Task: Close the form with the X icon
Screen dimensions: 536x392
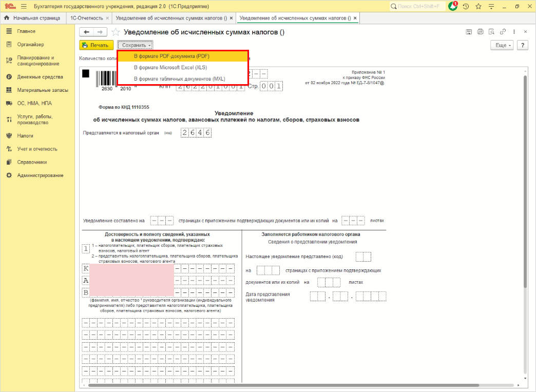Action: coord(525,32)
